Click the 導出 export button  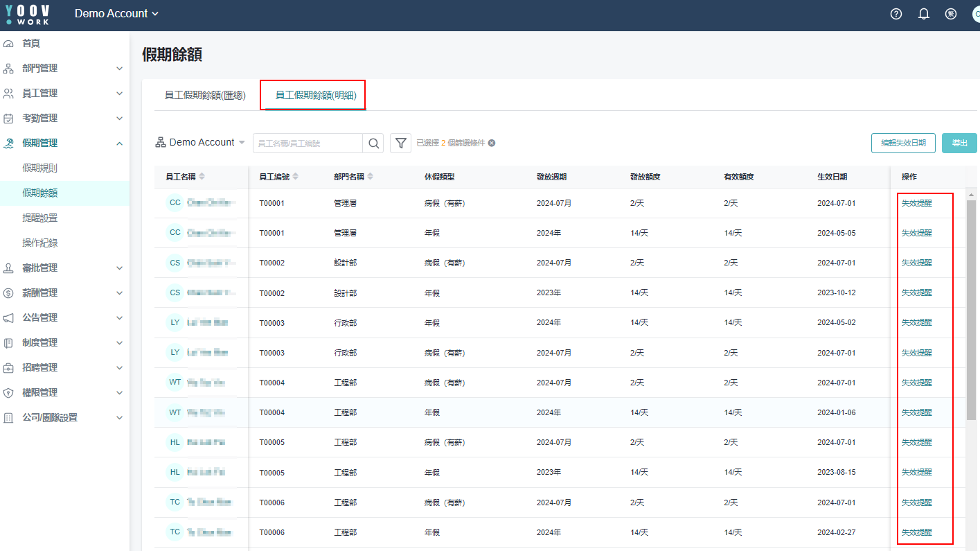click(959, 143)
